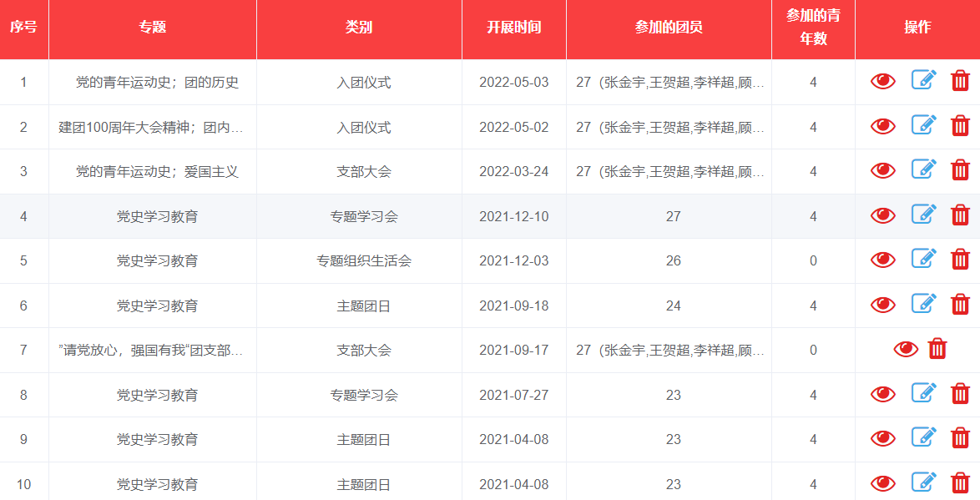980x500 pixels.
Task: Click the 开展时间 column header
Action: pyautogui.click(x=513, y=28)
